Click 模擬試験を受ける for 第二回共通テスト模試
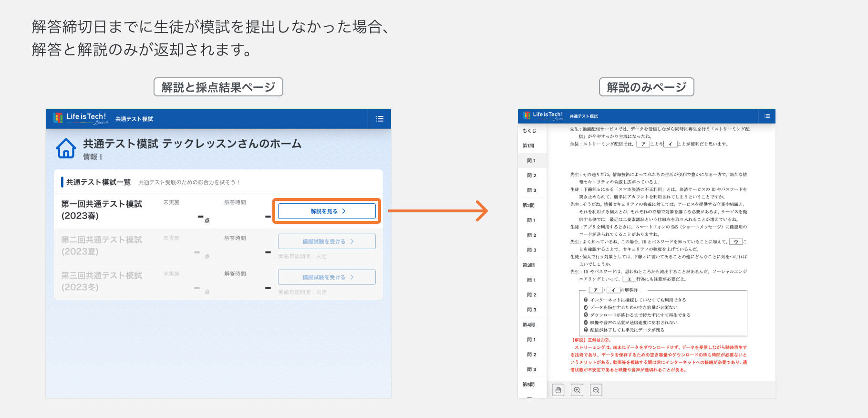This screenshot has width=868, height=418. 327,241
